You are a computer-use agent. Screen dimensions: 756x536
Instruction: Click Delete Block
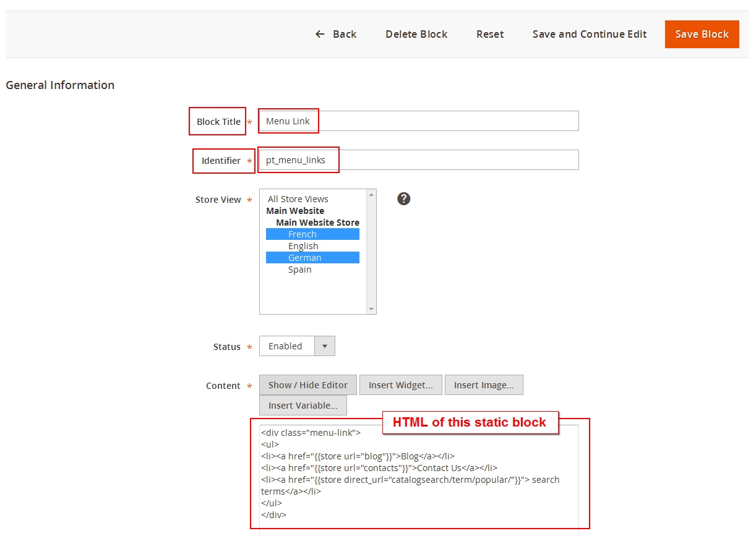coord(416,34)
